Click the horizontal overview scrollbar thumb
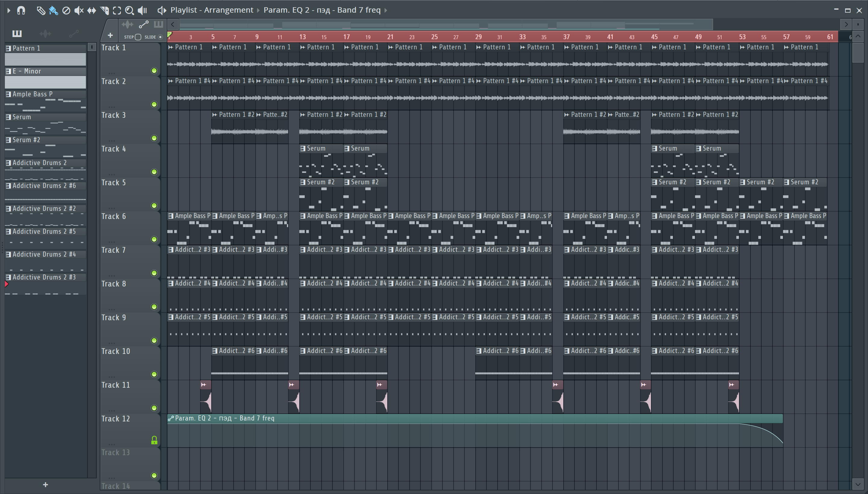Viewport: 868px width, 494px height. (446, 24)
